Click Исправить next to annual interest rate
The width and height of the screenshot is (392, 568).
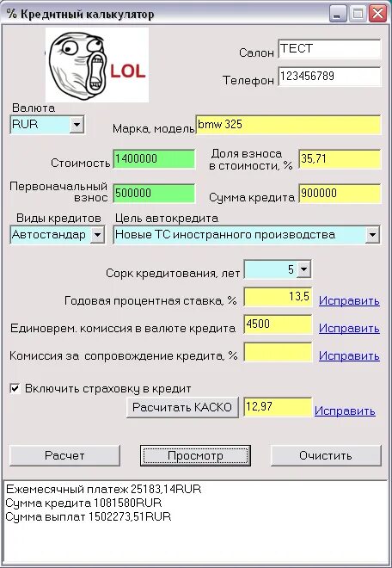[x=349, y=301]
